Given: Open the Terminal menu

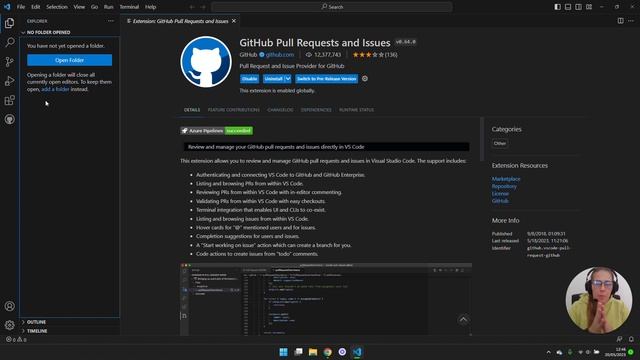Looking at the screenshot, I should pyautogui.click(x=129, y=7).
